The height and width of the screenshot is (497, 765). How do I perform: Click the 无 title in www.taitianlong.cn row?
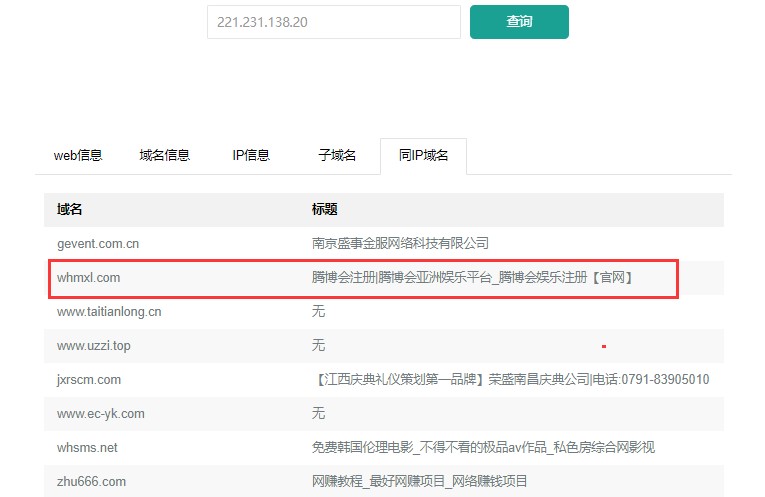(318, 311)
